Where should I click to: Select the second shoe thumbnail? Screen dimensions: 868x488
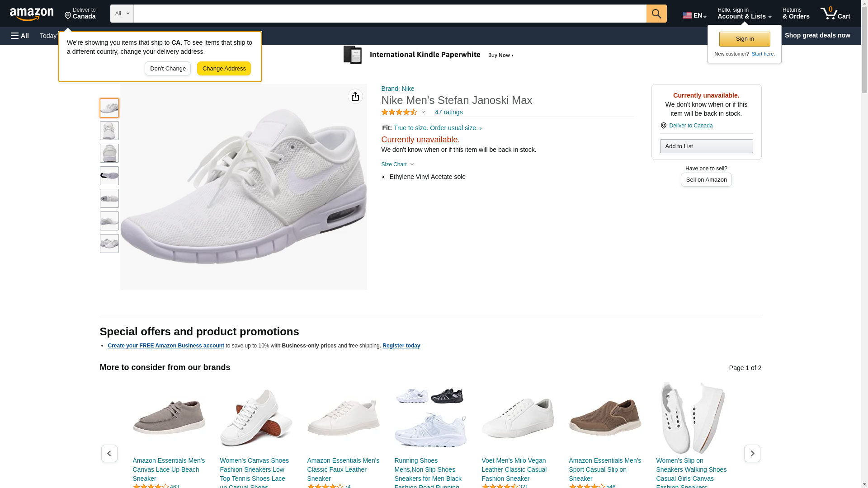click(109, 131)
